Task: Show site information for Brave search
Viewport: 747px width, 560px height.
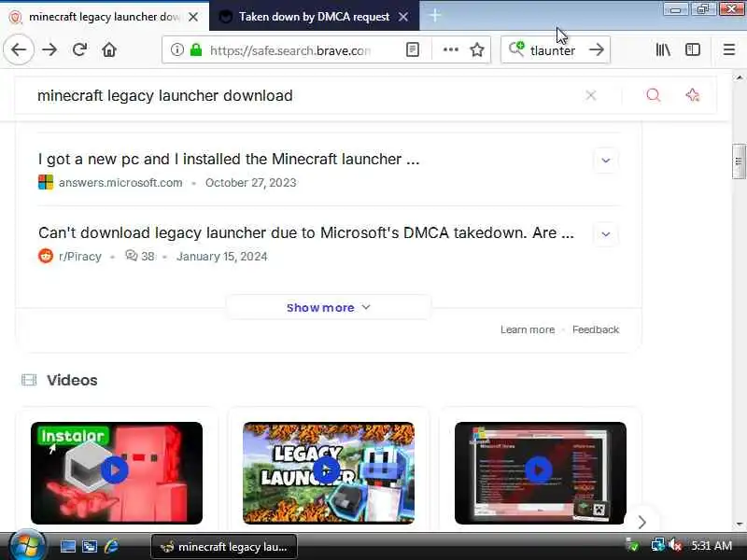Action: pyautogui.click(x=176, y=49)
